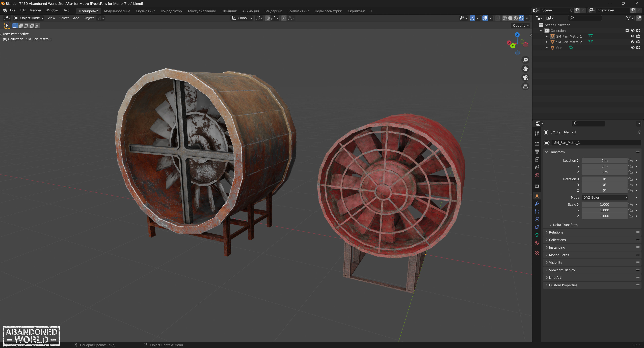Viewport: 644px width, 348px height.
Task: Open the XYZ Euler rotation mode dropdown
Action: tap(605, 197)
